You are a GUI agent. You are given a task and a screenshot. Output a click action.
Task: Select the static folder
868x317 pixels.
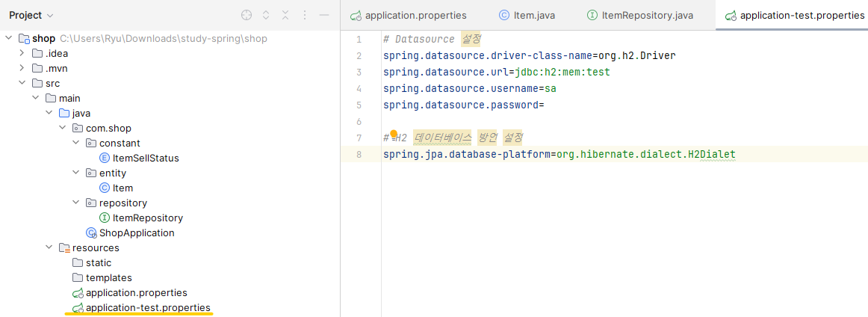pyautogui.click(x=99, y=263)
